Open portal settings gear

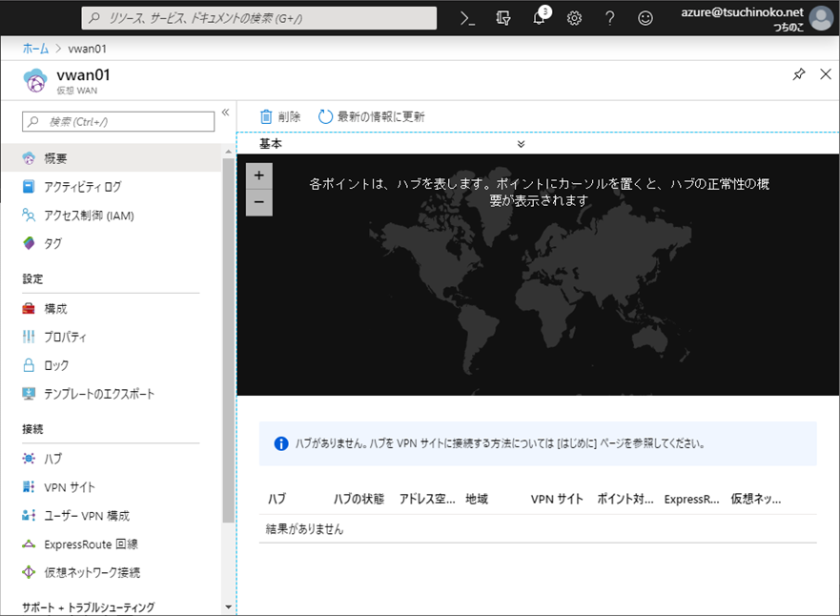(x=574, y=18)
